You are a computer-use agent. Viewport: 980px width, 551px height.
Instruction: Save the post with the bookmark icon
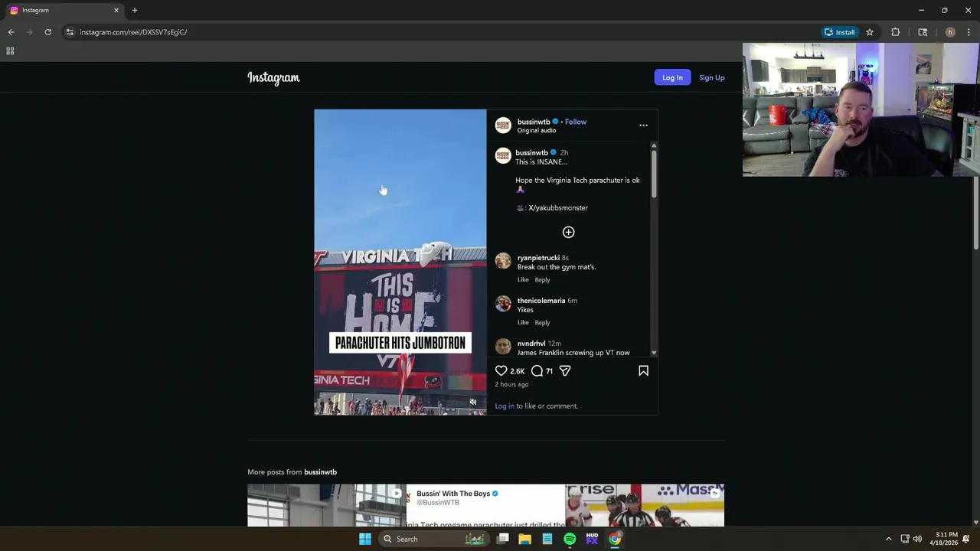(x=643, y=370)
